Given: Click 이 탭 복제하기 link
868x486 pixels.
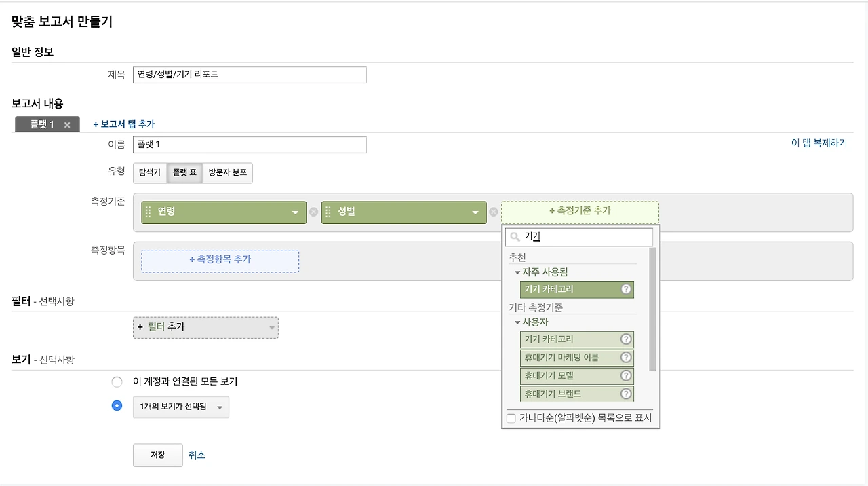Looking at the screenshot, I should (819, 143).
